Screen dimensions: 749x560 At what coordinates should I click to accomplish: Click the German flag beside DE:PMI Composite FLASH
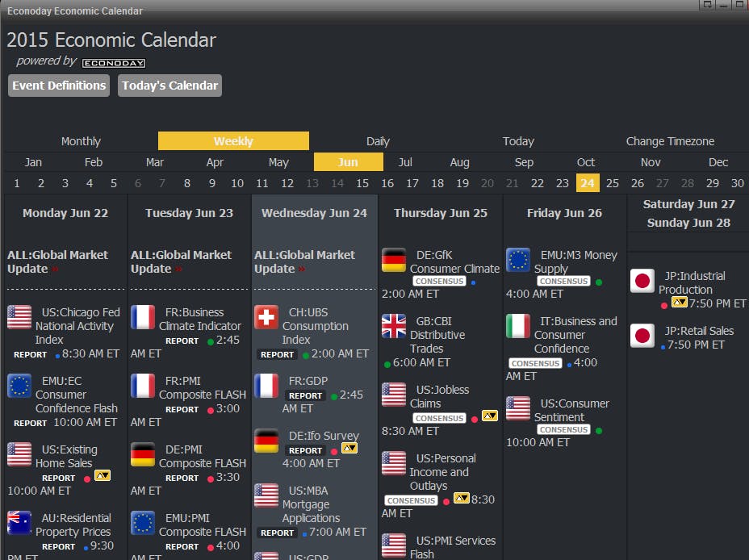(x=143, y=454)
